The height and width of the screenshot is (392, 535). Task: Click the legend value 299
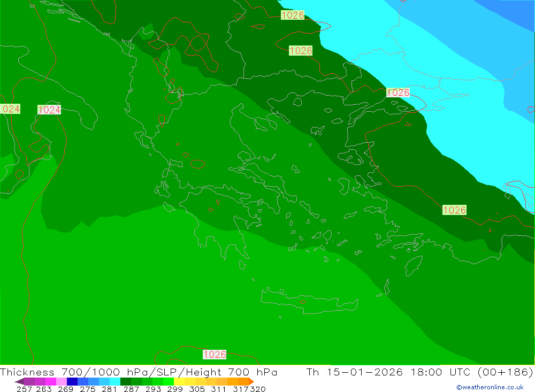[x=175, y=389]
